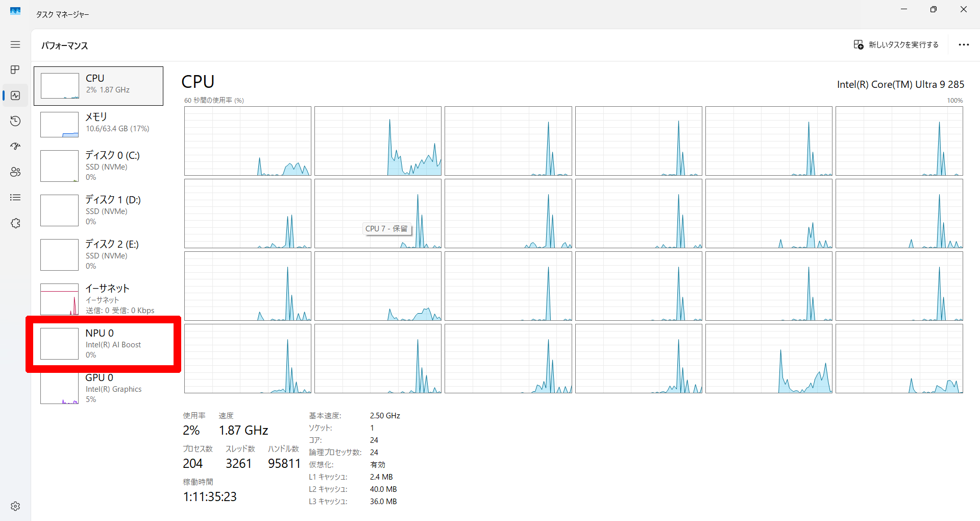Viewport: 980px width, 521px height.
Task: Open the Processes page icon
Action: (15, 69)
